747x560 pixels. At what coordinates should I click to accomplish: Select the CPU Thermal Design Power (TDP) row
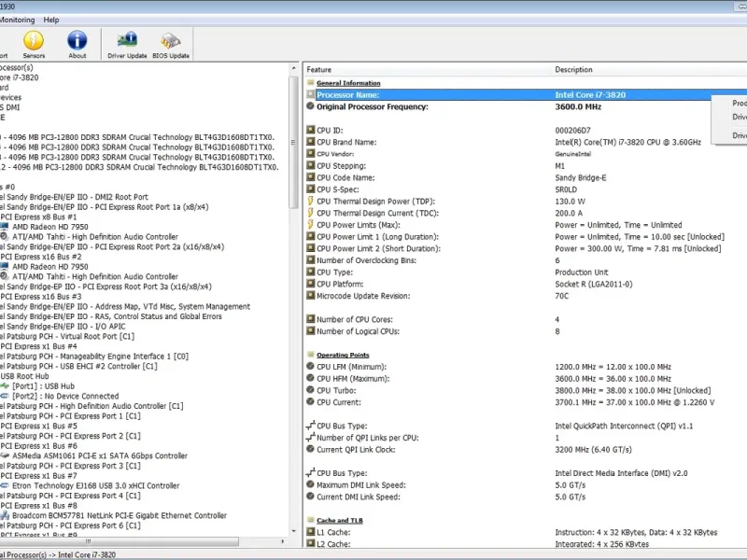(375, 201)
